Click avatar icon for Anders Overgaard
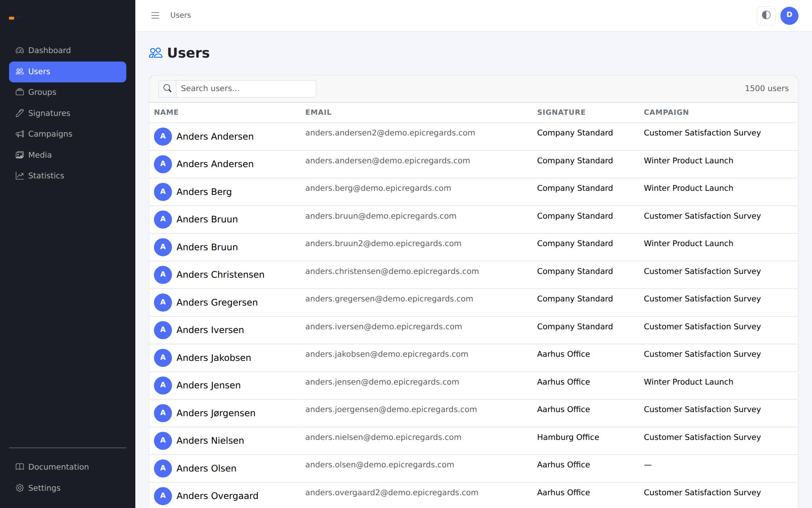The width and height of the screenshot is (812, 508). 163,496
